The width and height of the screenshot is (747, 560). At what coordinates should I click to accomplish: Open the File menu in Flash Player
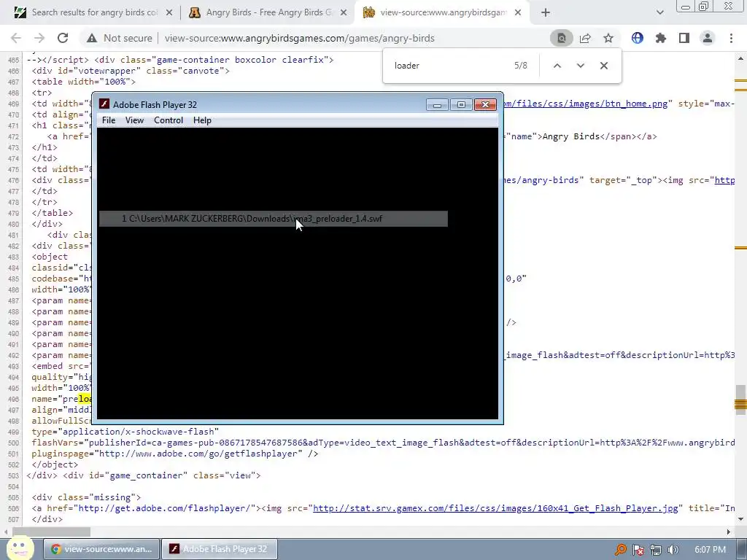coord(109,120)
